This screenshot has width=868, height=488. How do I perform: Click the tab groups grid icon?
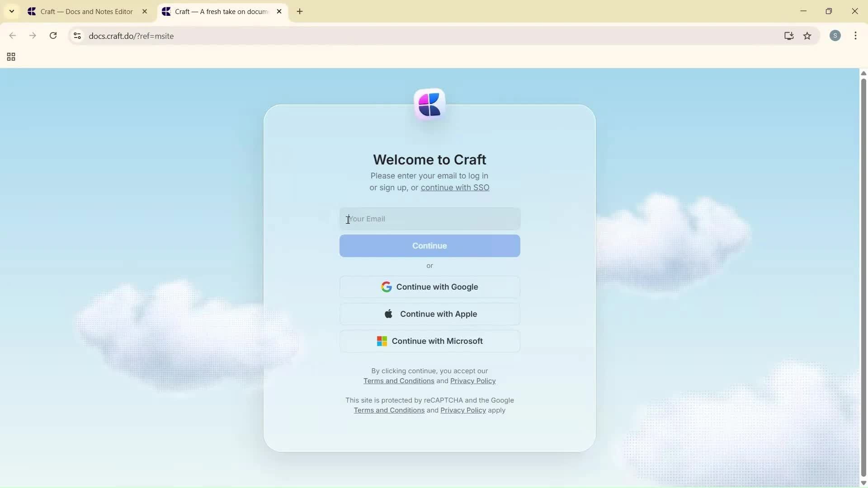(x=10, y=57)
